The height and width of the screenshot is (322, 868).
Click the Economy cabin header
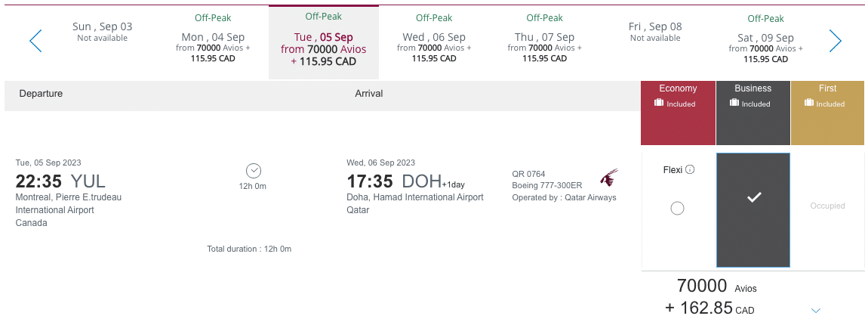click(x=678, y=88)
